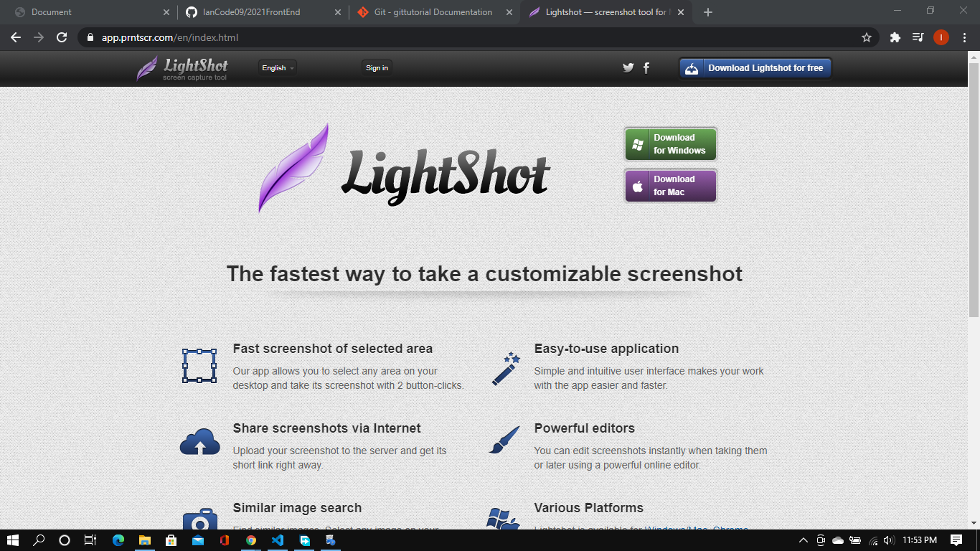Click the Fast screenshot of selected area heading

click(333, 349)
